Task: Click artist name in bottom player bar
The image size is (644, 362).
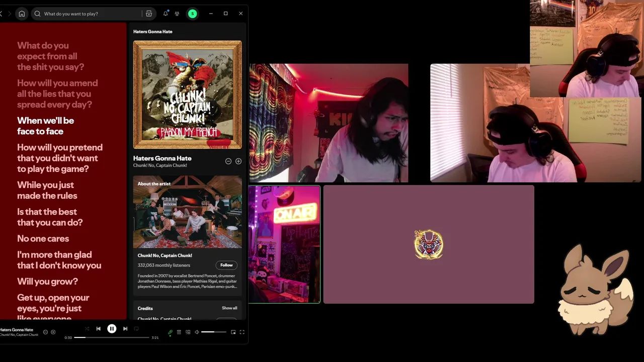Action: pyautogui.click(x=19, y=335)
